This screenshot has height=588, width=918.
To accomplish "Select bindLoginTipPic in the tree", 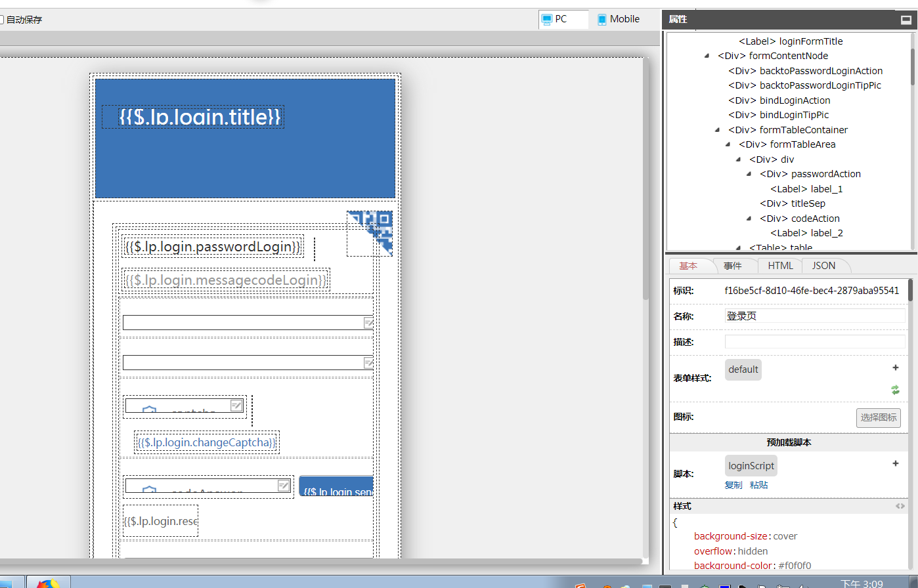I will tap(778, 115).
